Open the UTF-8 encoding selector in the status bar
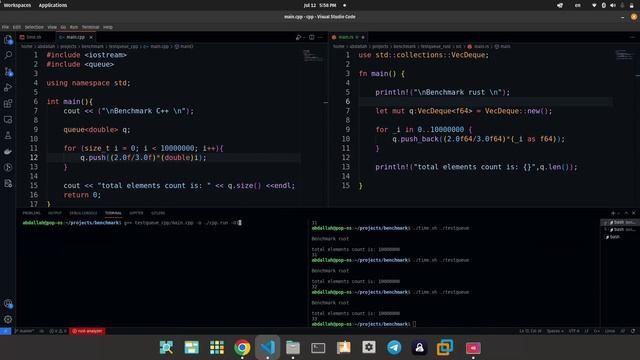This screenshot has height=360, width=640. click(x=573, y=331)
